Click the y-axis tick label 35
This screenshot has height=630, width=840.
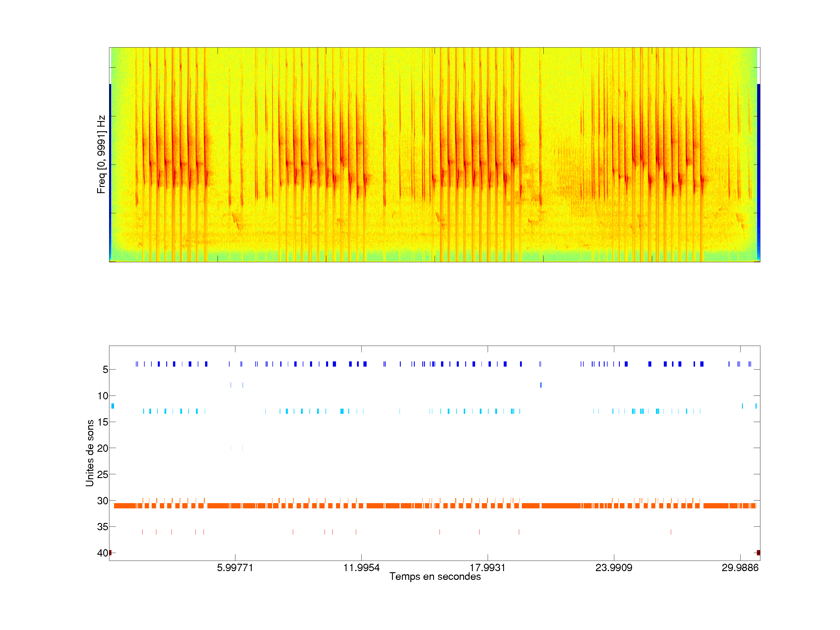coord(103,527)
